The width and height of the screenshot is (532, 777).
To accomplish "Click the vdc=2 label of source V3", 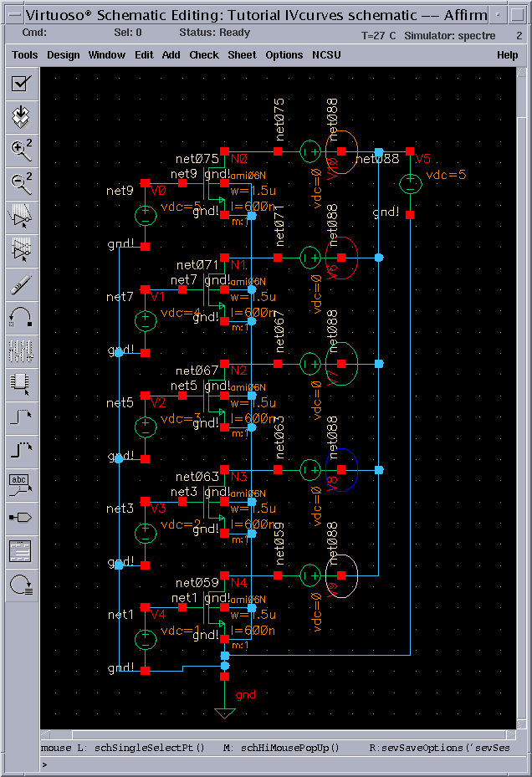I will point(181,524).
